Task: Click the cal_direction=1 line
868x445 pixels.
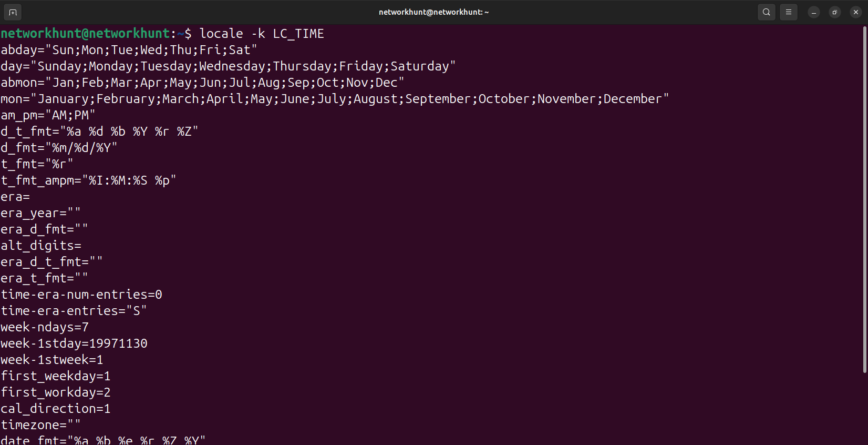Action: coord(56,409)
